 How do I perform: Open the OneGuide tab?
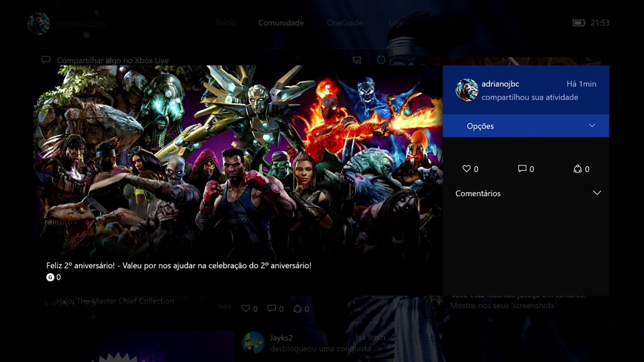click(345, 23)
